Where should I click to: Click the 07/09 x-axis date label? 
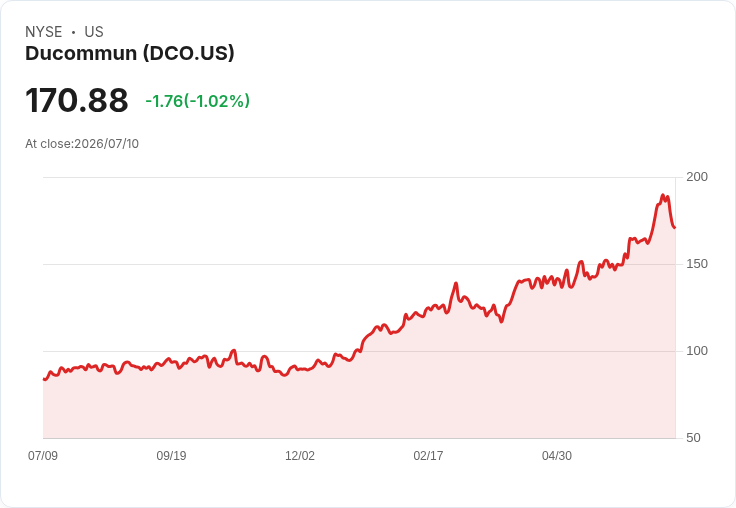[x=43, y=456]
